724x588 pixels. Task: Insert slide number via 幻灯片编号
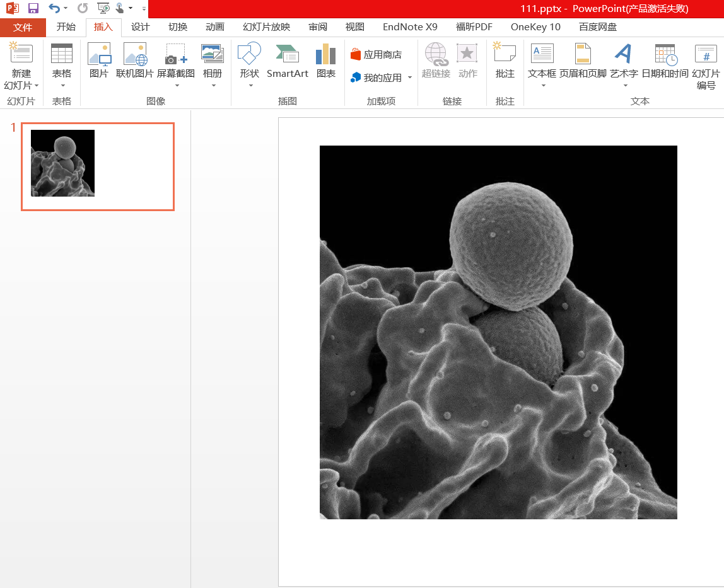[706, 66]
